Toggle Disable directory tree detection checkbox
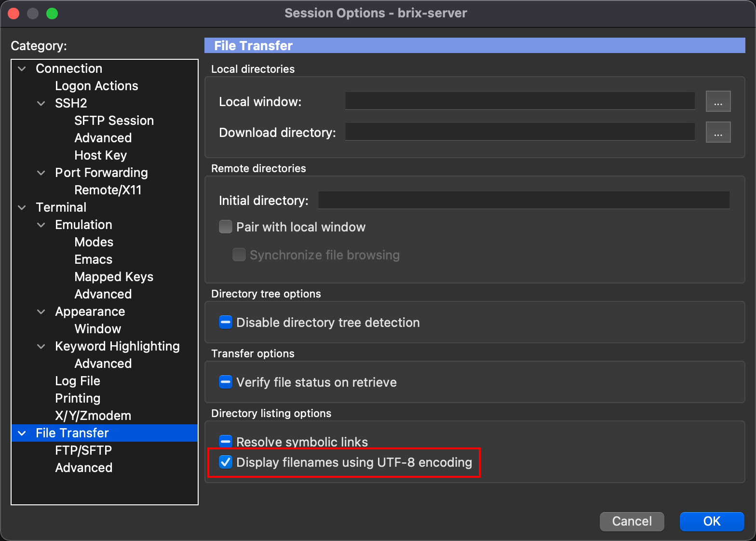Image resolution: width=756 pixels, height=541 pixels. click(226, 323)
